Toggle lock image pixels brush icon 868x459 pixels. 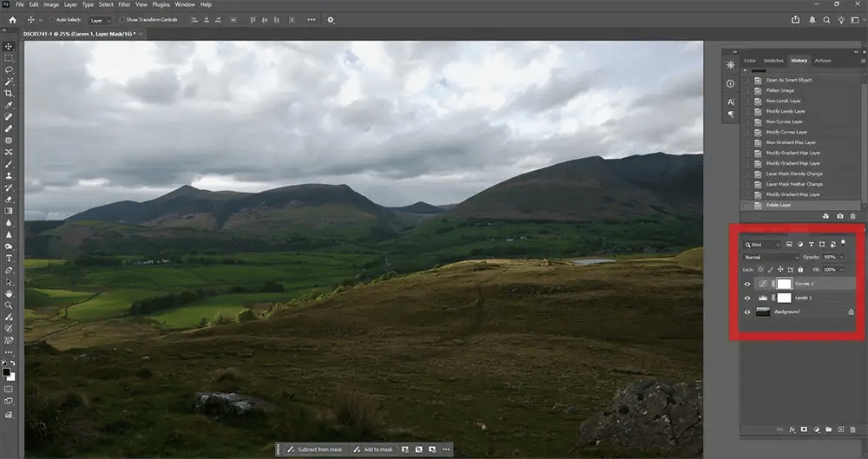point(771,270)
